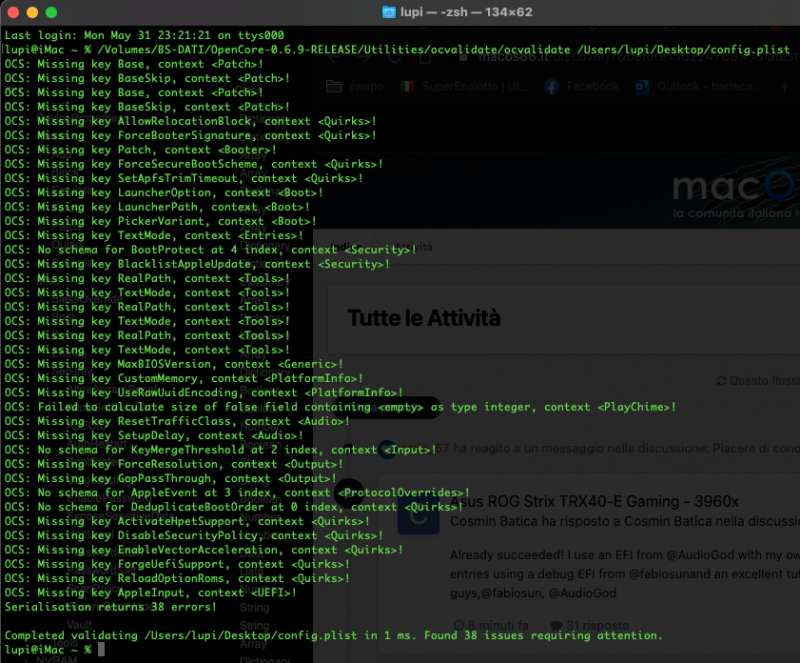Click 'Attività' breadcrumb in background browser

tap(414, 247)
